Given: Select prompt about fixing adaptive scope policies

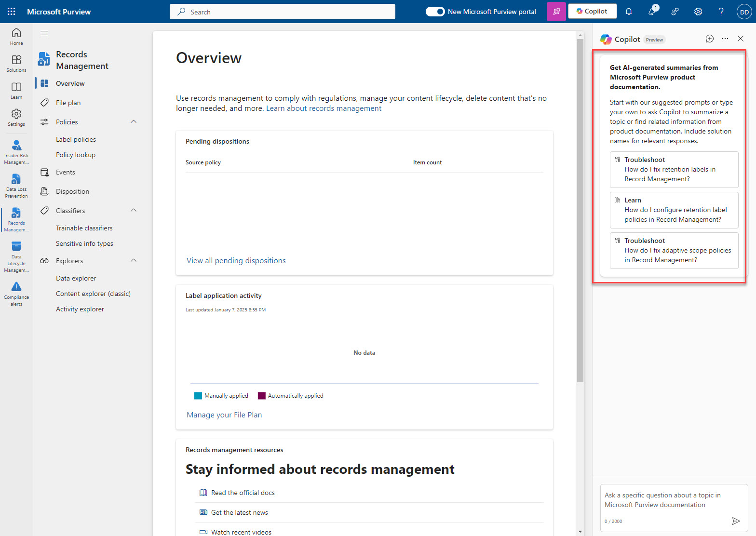Looking at the screenshot, I should point(674,251).
